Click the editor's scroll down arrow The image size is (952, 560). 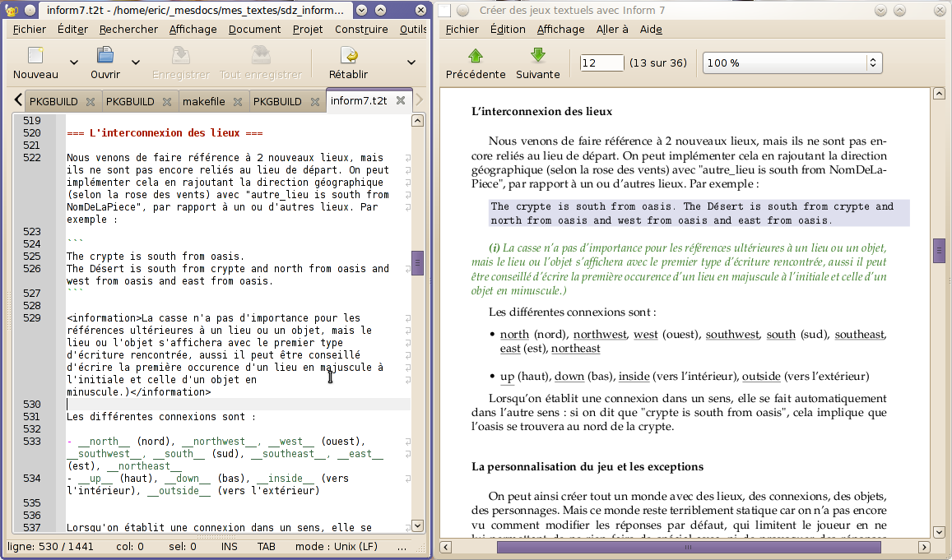tap(416, 525)
